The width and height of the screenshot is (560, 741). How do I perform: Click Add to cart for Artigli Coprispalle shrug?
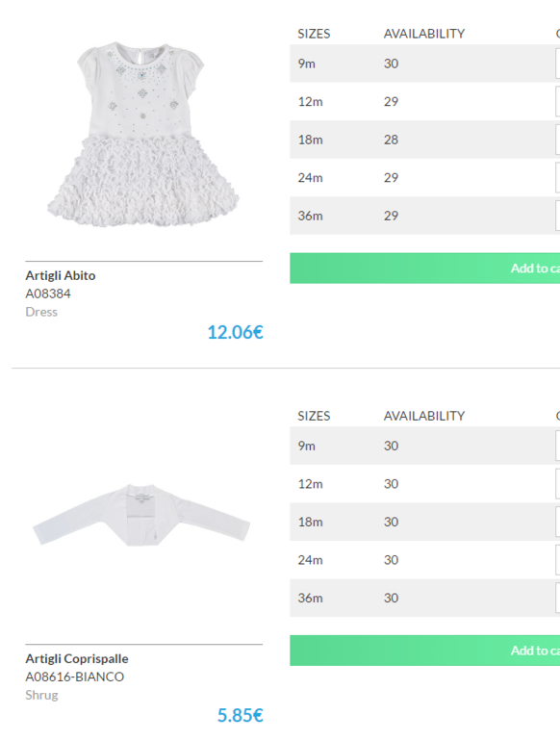click(425, 651)
